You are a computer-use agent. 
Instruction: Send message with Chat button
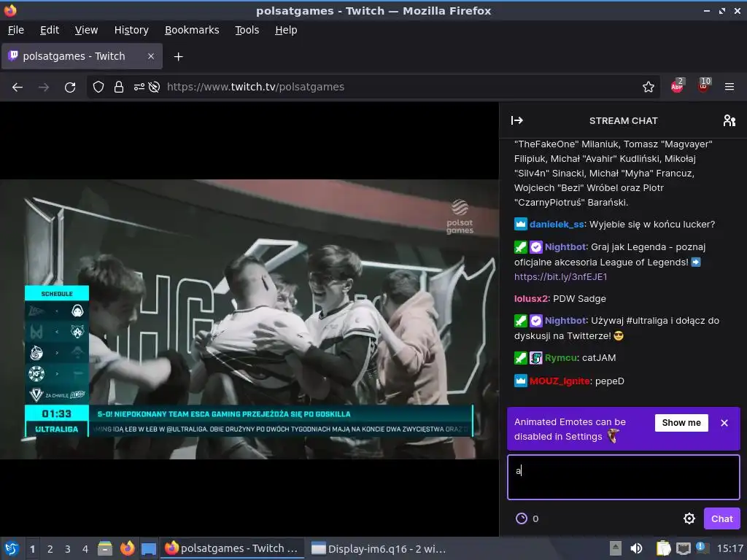point(721,518)
